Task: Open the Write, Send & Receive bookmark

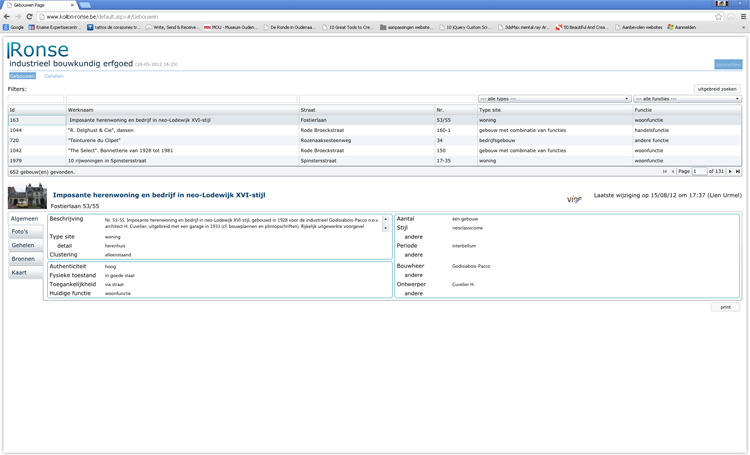Action: (x=173, y=27)
